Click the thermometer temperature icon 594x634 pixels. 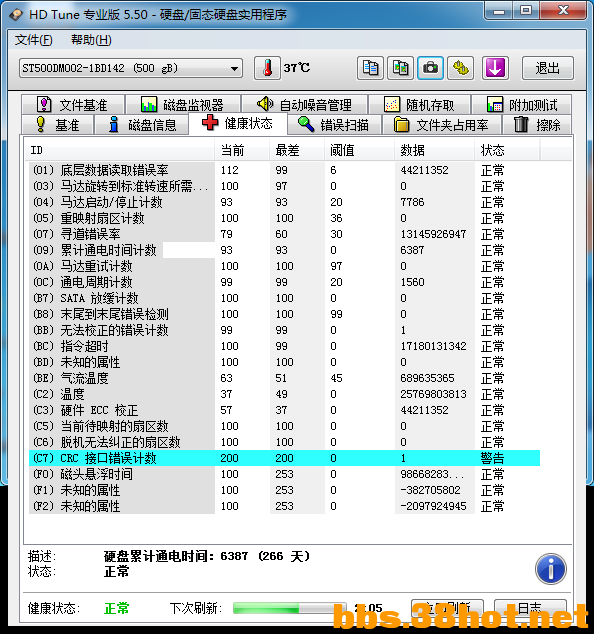pyautogui.click(x=267, y=68)
